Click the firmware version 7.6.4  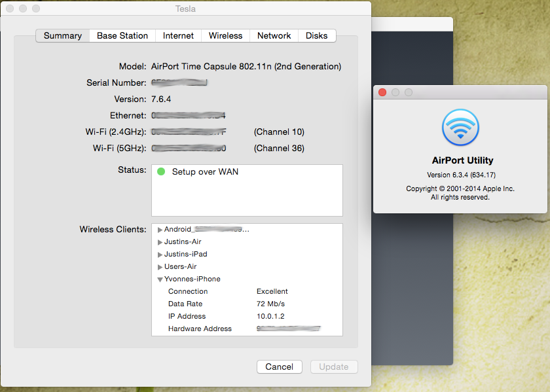click(161, 99)
